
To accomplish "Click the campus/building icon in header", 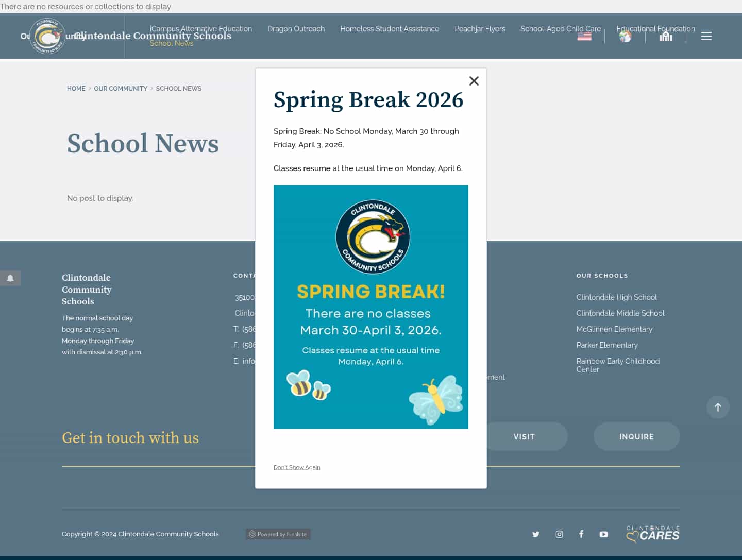I will [666, 36].
